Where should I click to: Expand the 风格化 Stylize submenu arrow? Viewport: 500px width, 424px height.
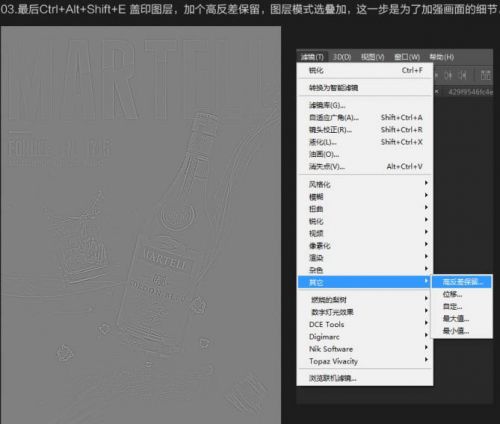click(426, 183)
